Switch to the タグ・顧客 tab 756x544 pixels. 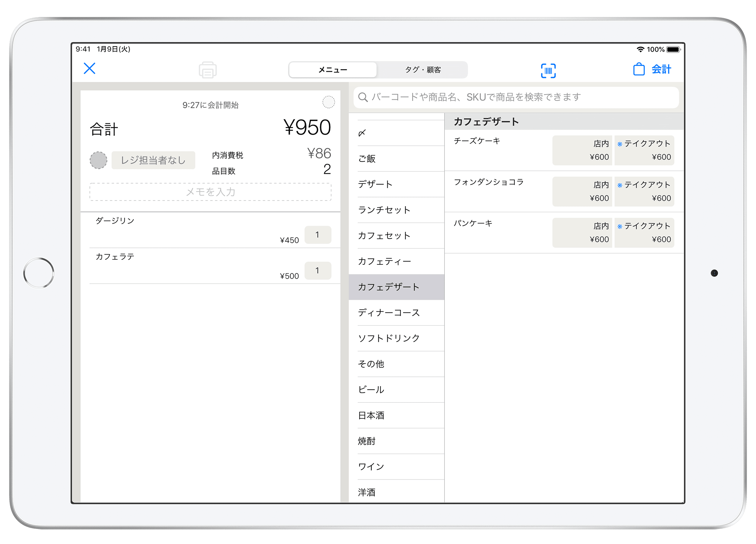point(423,70)
